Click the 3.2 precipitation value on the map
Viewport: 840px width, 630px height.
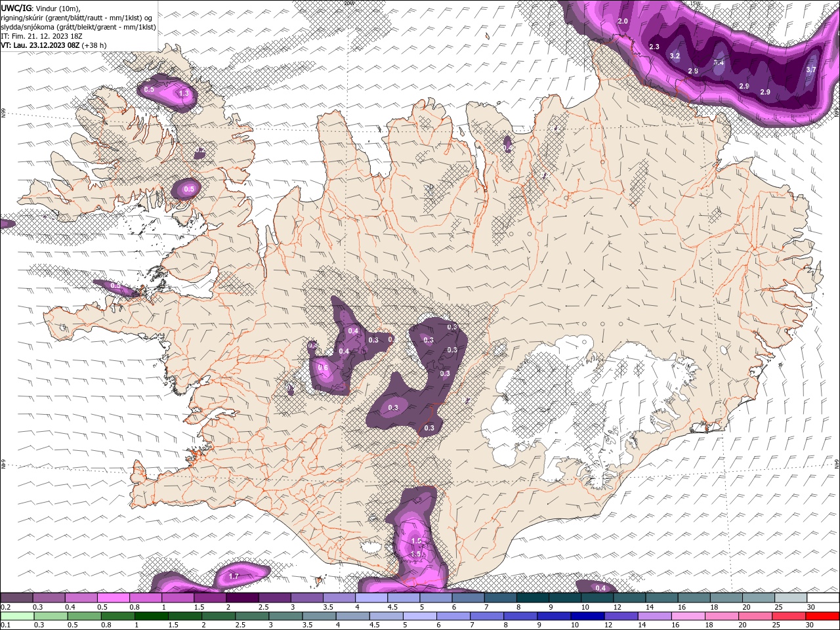[675, 56]
